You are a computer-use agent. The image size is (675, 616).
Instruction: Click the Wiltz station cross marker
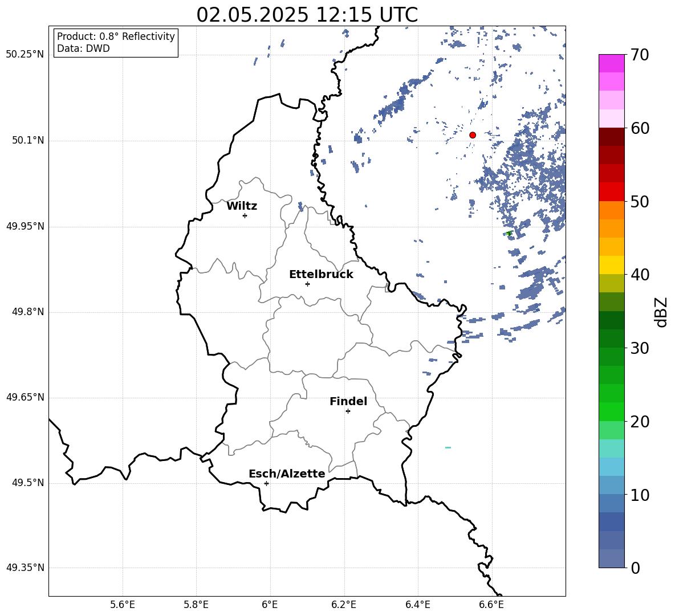245,215
